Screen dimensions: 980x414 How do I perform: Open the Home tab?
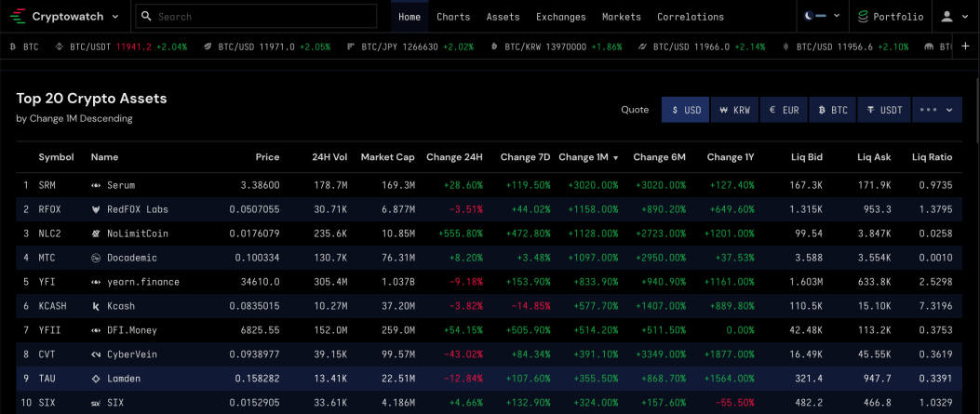click(409, 17)
